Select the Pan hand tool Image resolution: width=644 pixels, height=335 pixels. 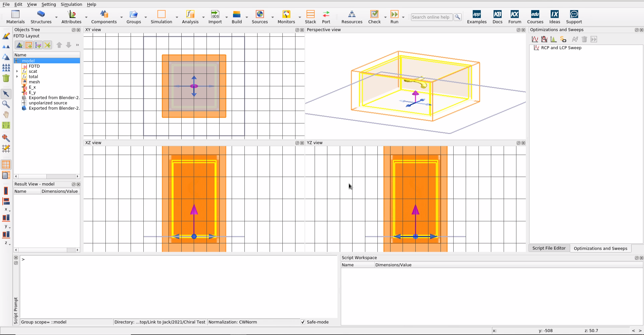[x=6, y=115]
